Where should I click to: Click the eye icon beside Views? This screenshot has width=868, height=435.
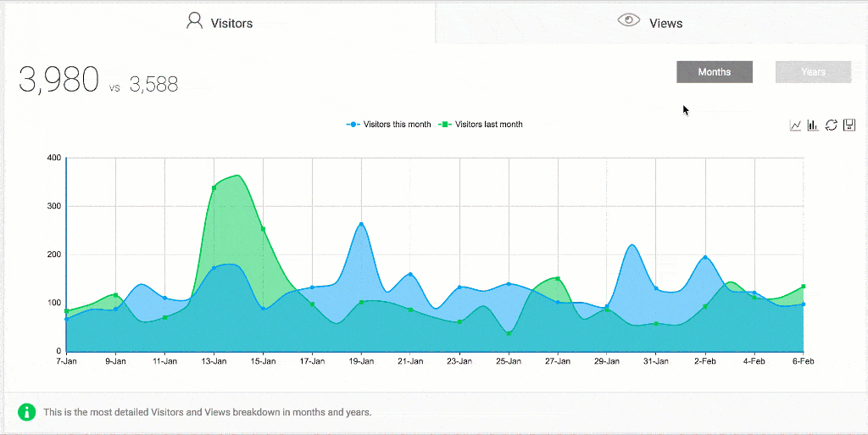coord(628,21)
